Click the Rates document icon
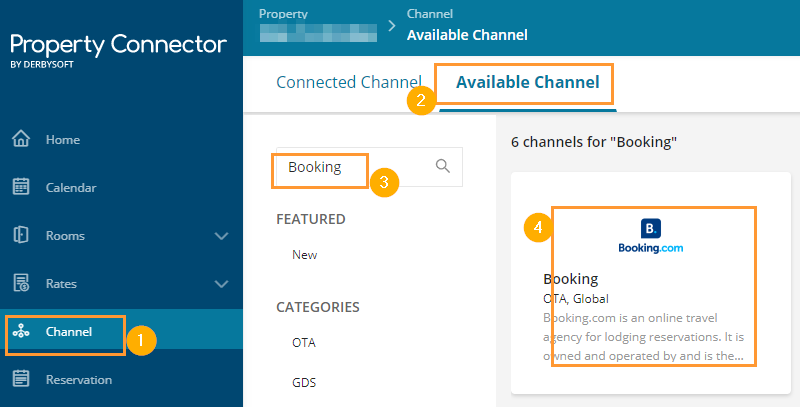The image size is (800, 407). [21, 283]
